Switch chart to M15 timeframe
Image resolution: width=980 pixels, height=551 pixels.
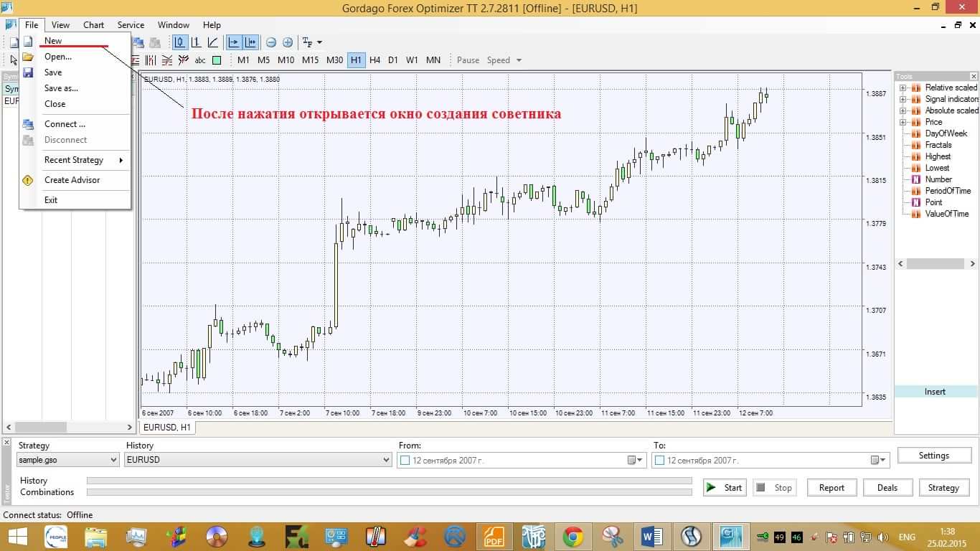tap(311, 60)
